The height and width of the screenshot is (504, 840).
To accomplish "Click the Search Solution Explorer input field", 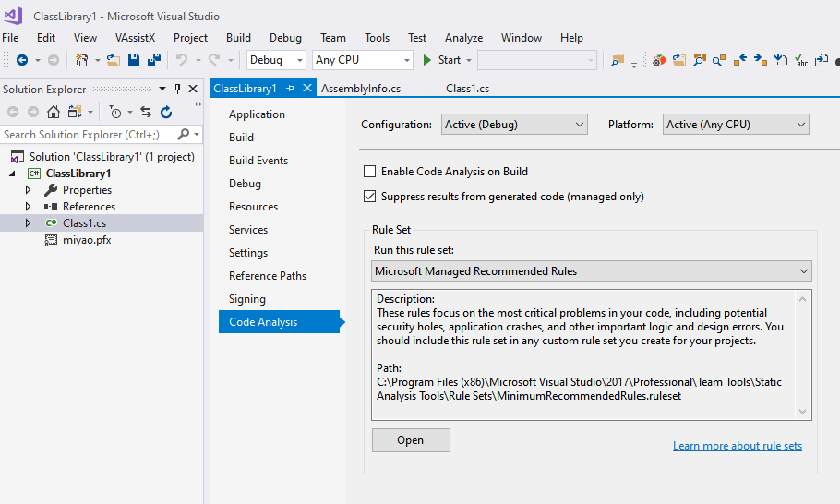I will (89, 135).
